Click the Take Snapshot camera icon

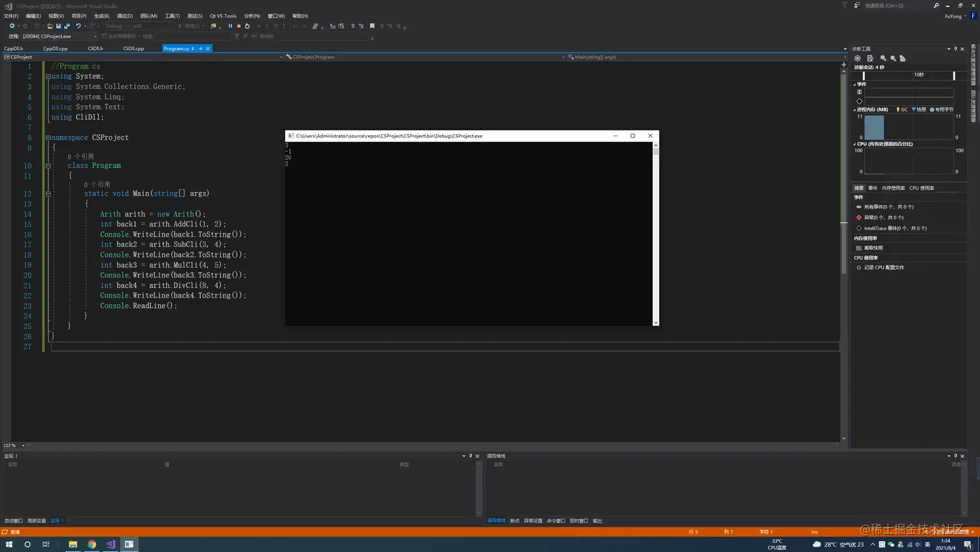click(x=859, y=248)
